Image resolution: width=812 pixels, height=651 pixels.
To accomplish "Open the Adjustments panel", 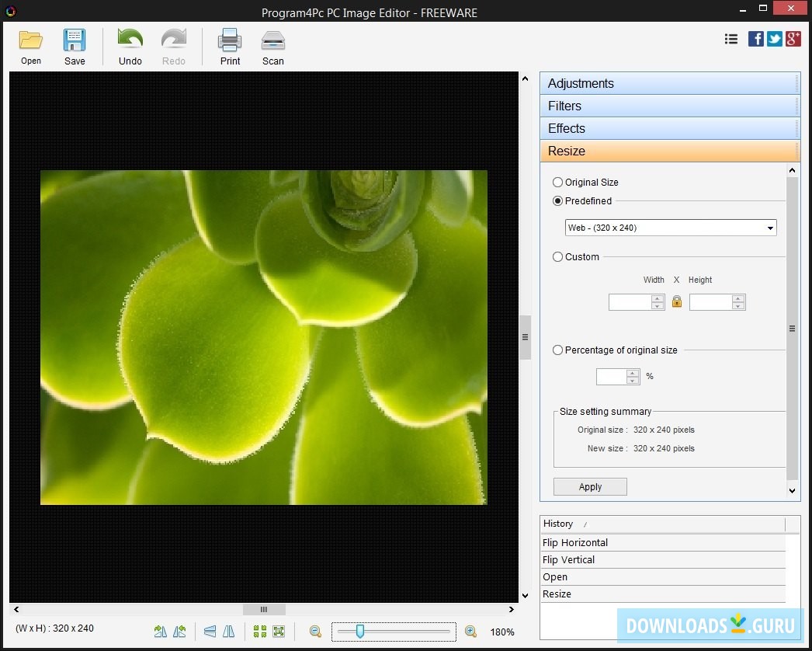I will (670, 83).
